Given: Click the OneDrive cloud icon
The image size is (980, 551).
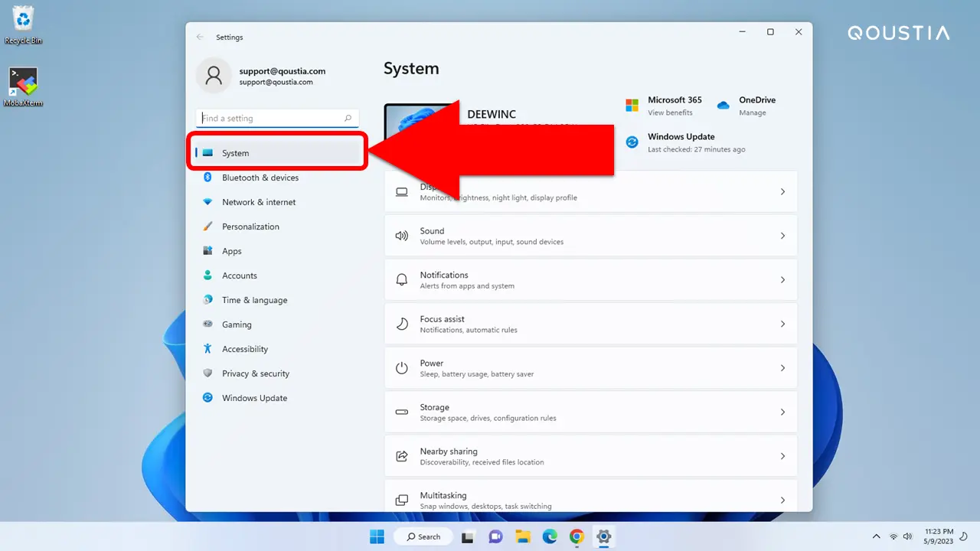Looking at the screenshot, I should [x=724, y=106].
